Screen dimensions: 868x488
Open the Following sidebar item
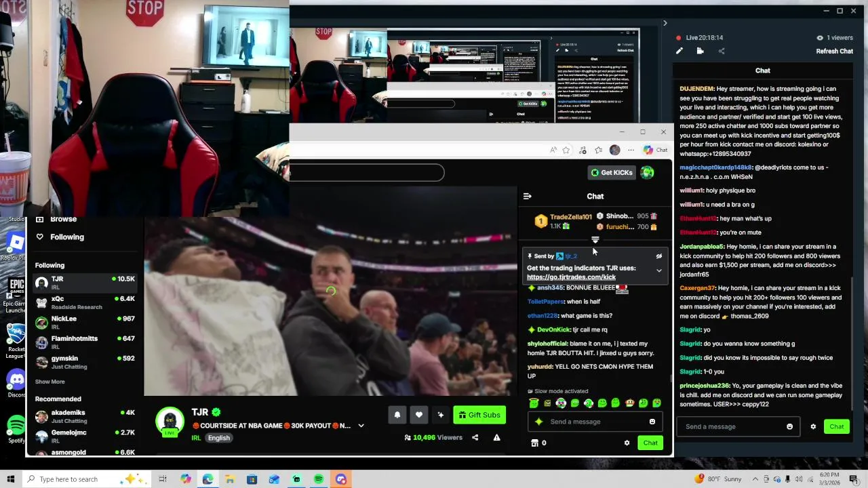point(66,237)
